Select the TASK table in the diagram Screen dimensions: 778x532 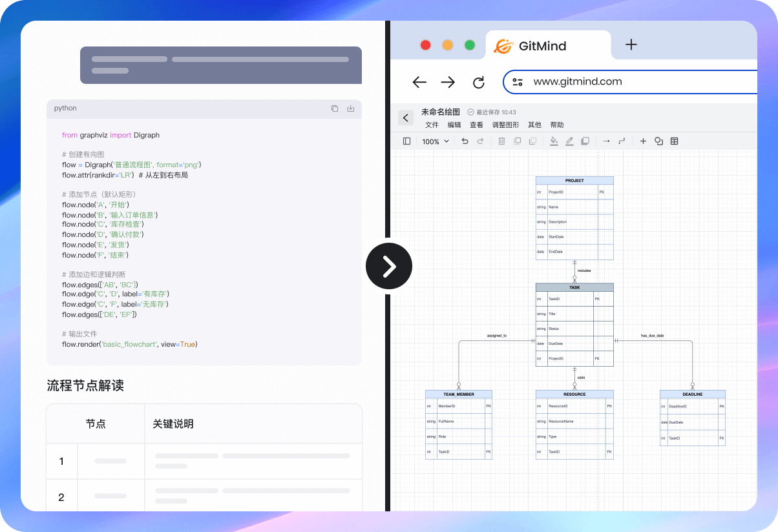574,287
